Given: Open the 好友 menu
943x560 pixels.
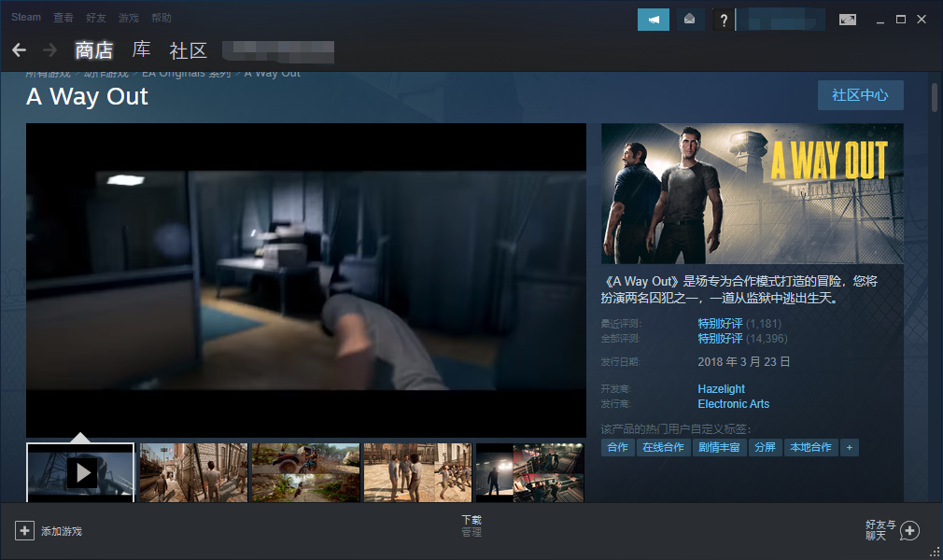Looking at the screenshot, I should (95, 18).
